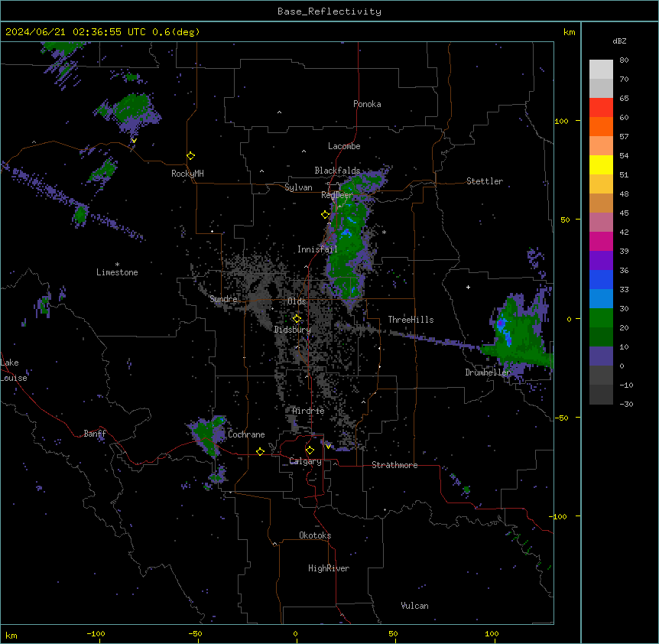659x644 pixels.
Task: Click the Limestone label
Action: [117, 272]
